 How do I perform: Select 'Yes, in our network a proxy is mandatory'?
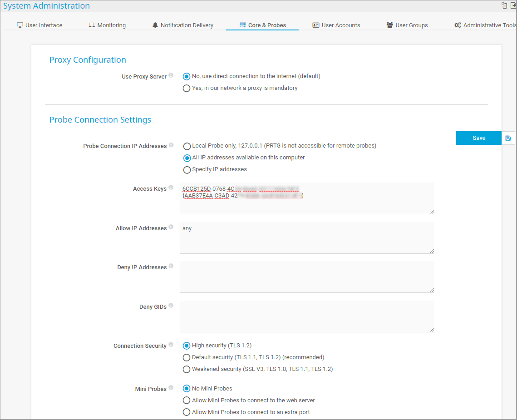point(187,89)
